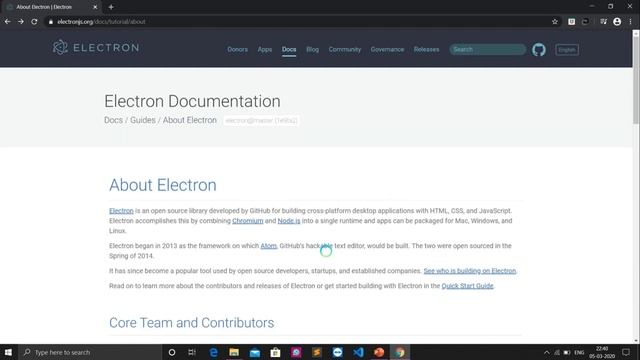Open the English language selector

tap(567, 50)
